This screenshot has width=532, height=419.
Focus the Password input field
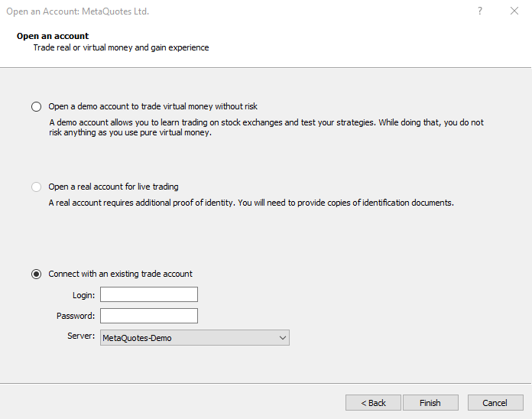149,316
